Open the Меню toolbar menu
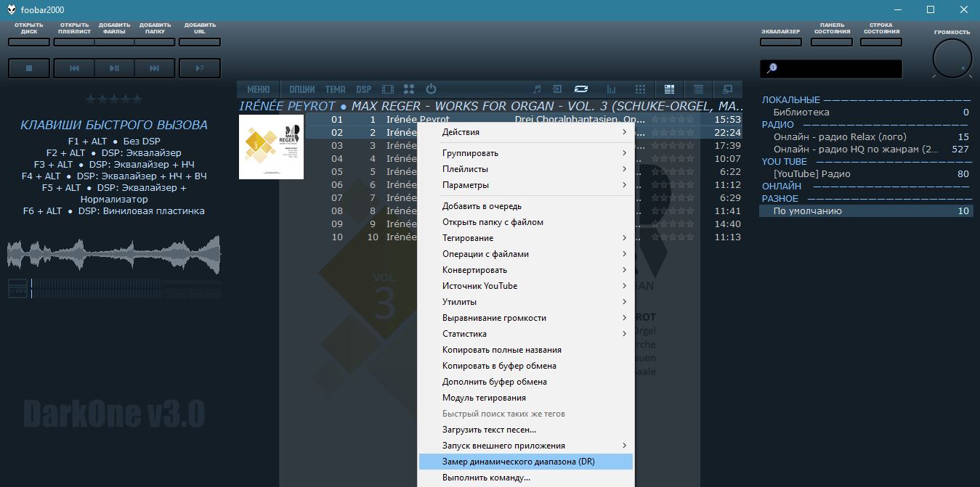This screenshot has width=980, height=487. tap(258, 89)
